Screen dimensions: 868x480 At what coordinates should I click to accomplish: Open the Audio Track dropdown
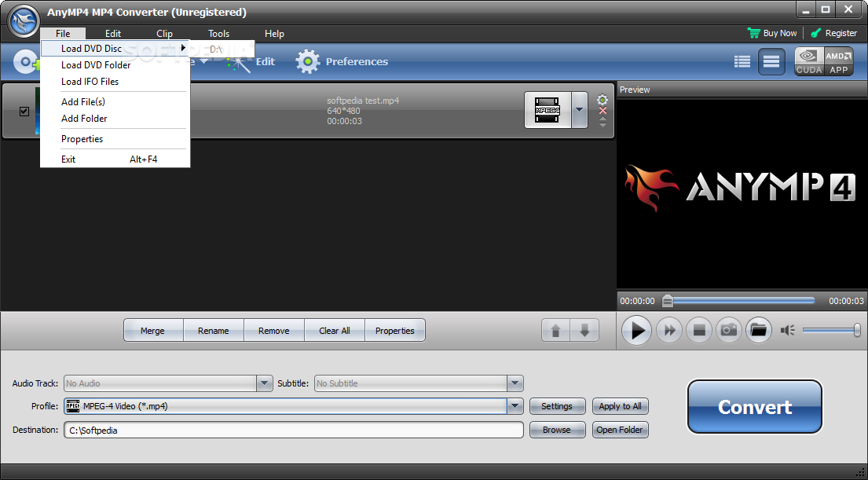click(x=264, y=383)
